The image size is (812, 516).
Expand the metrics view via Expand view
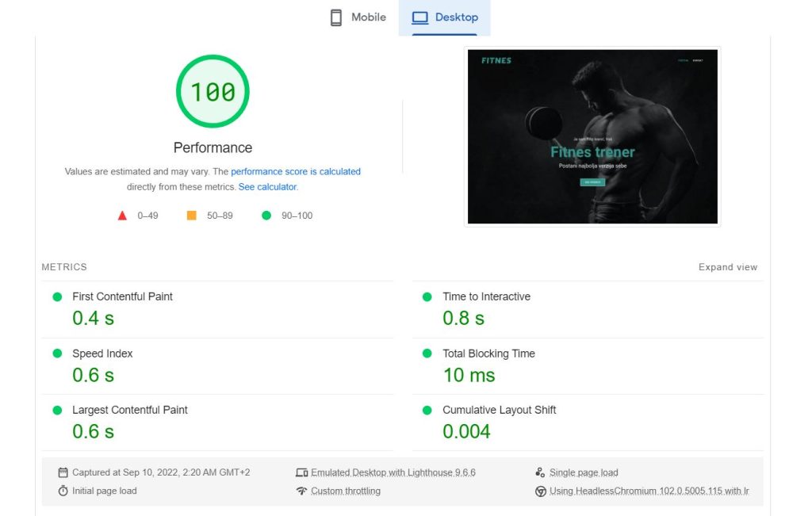click(x=727, y=267)
